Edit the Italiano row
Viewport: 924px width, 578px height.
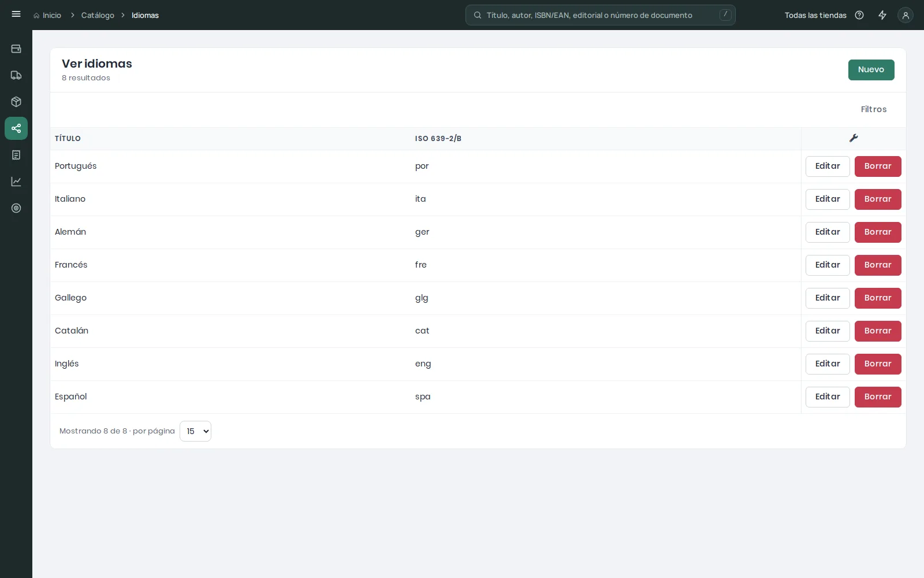[x=828, y=199]
